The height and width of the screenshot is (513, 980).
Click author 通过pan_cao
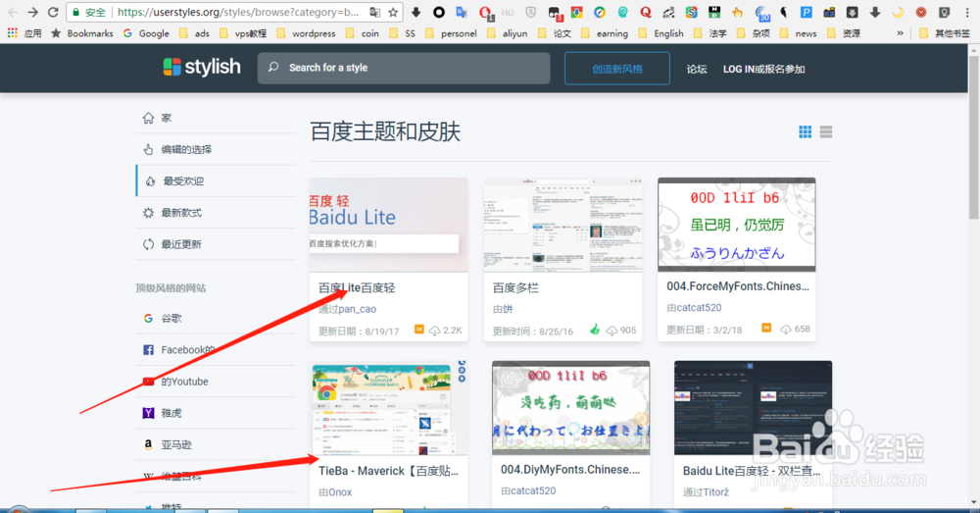coord(348,309)
